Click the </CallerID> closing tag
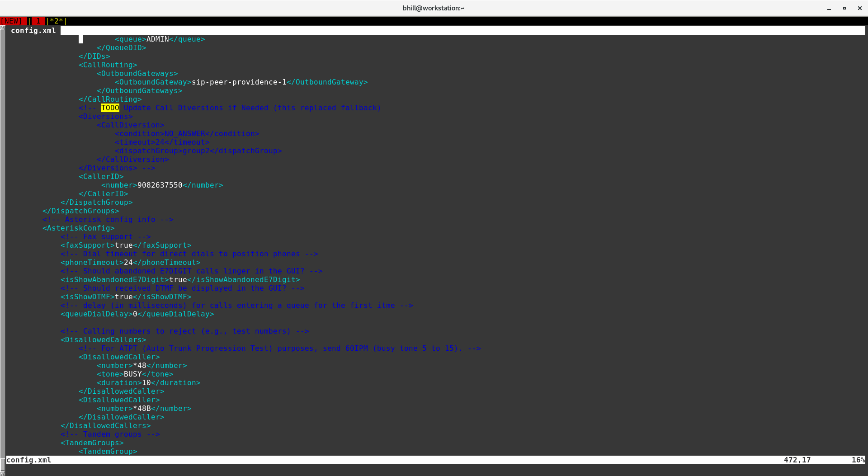The height and width of the screenshot is (476, 868). coord(104,193)
